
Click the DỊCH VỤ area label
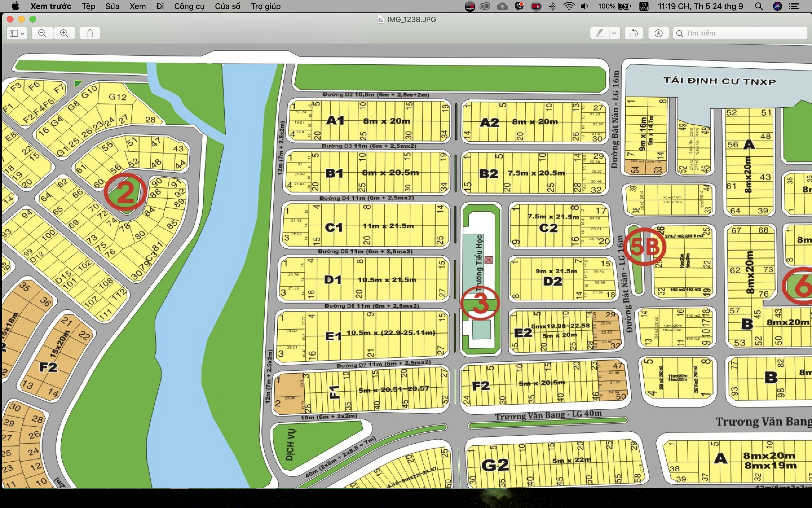[290, 444]
